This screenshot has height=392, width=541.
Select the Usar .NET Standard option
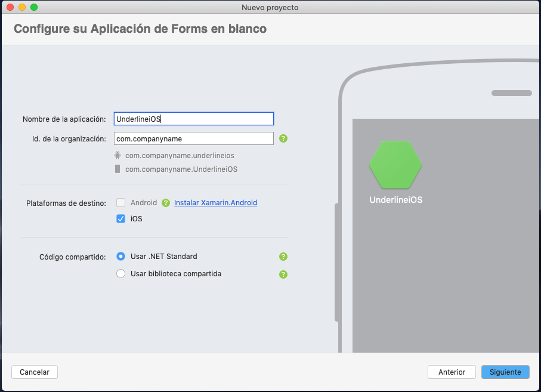pyautogui.click(x=120, y=257)
